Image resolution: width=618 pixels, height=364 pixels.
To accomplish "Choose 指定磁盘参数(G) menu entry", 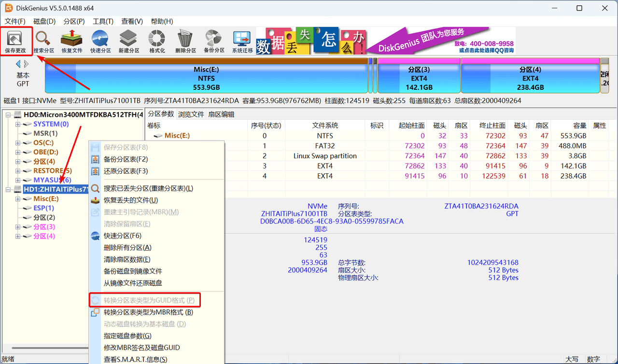I will (156, 336).
